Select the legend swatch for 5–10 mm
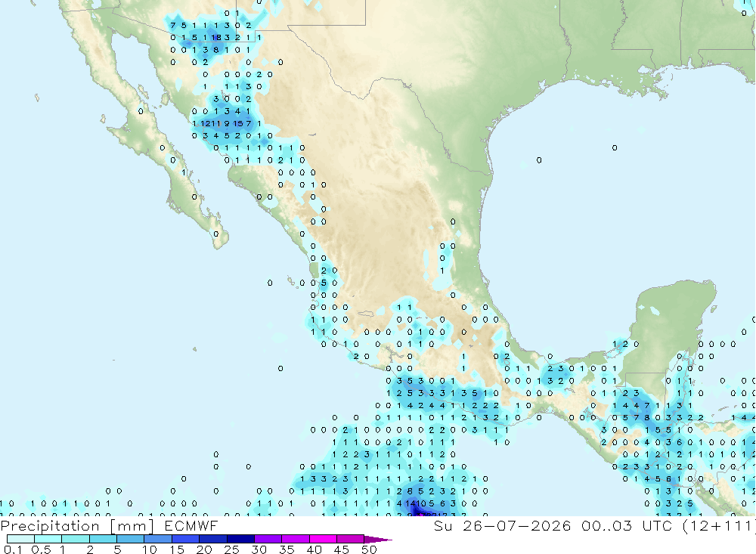Screen dimensions: 756x554 tap(131, 539)
